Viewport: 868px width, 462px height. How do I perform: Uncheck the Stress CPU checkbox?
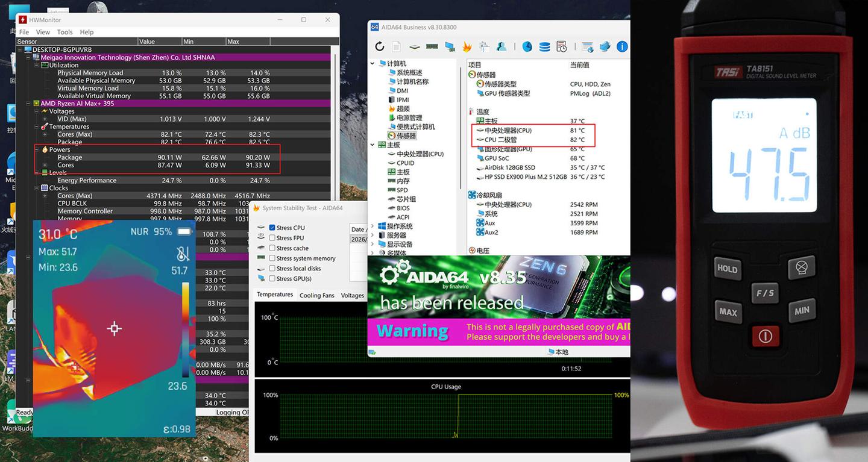coord(272,228)
